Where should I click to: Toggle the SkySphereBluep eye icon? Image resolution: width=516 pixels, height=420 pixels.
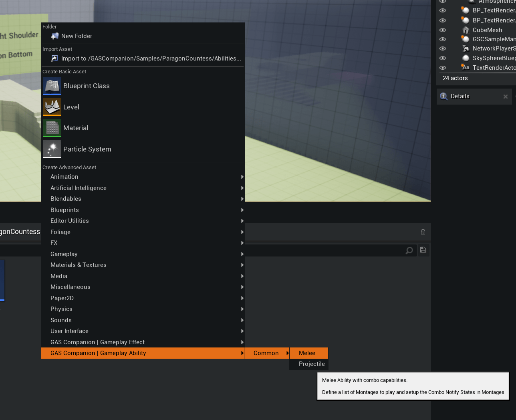(443, 58)
